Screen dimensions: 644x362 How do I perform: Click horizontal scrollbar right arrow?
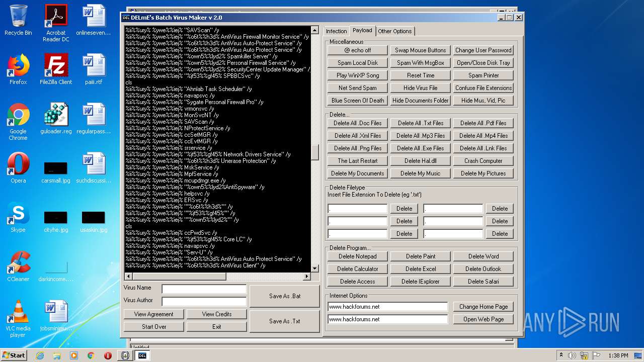[307, 277]
